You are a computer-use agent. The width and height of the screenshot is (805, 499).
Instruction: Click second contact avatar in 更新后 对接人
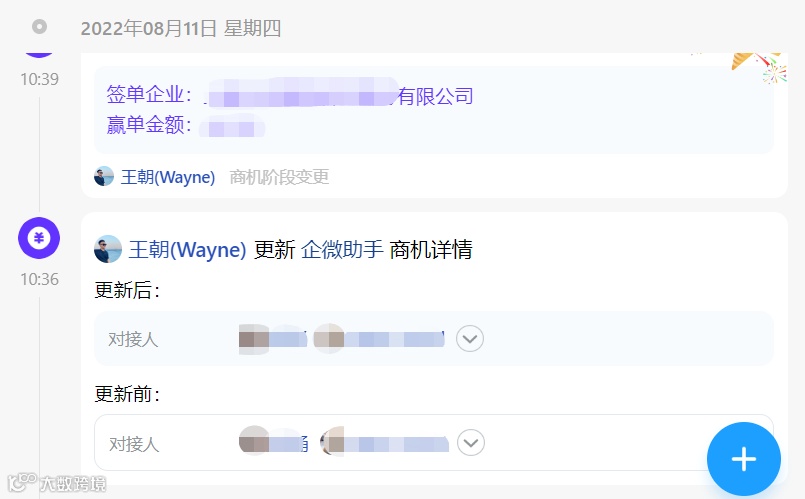click(329, 339)
